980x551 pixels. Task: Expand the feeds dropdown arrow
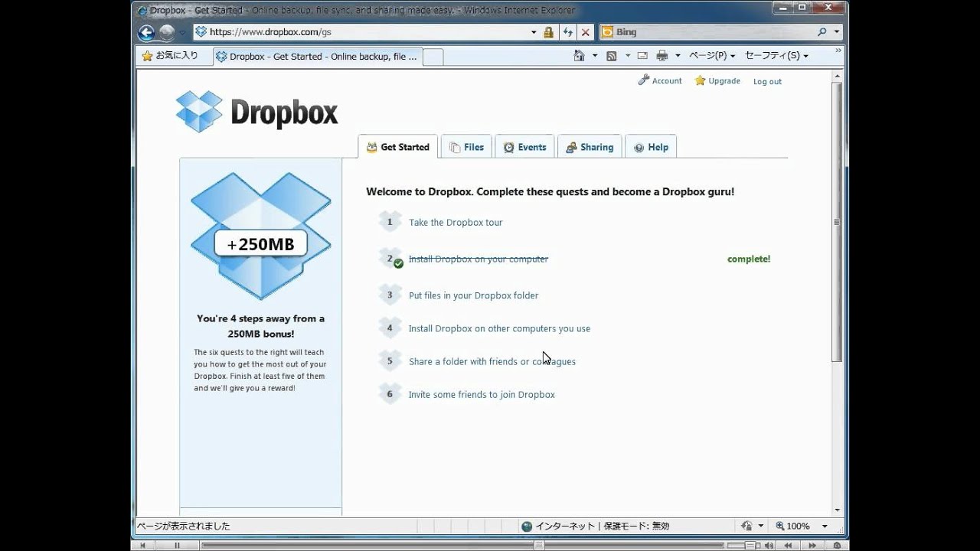coord(627,56)
